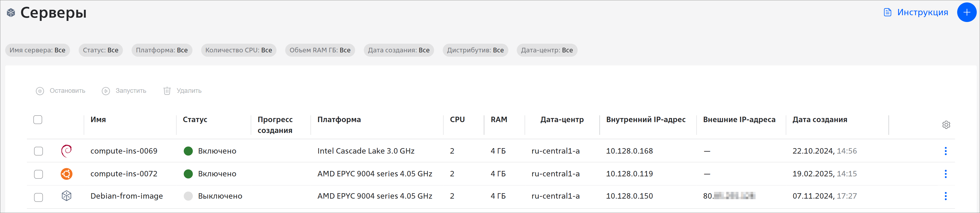Tick the checkbox for Debian-from-image row

click(x=38, y=197)
